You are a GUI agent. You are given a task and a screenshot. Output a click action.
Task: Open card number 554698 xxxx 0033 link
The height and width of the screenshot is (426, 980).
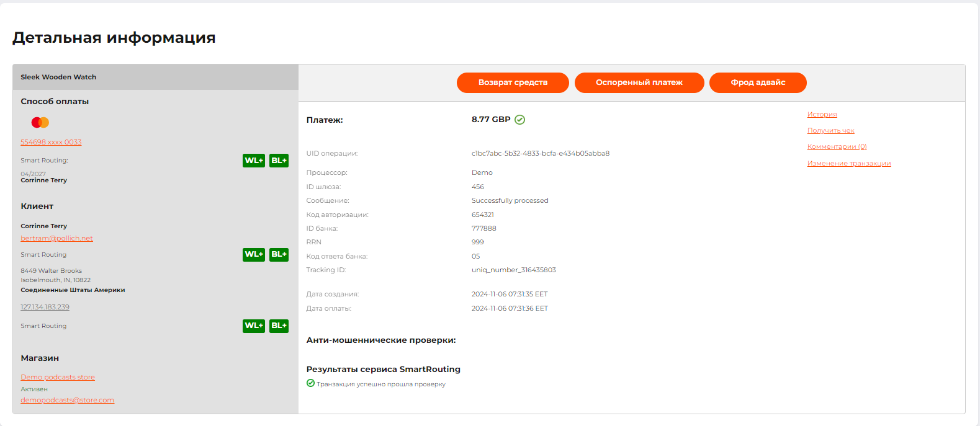tap(51, 142)
